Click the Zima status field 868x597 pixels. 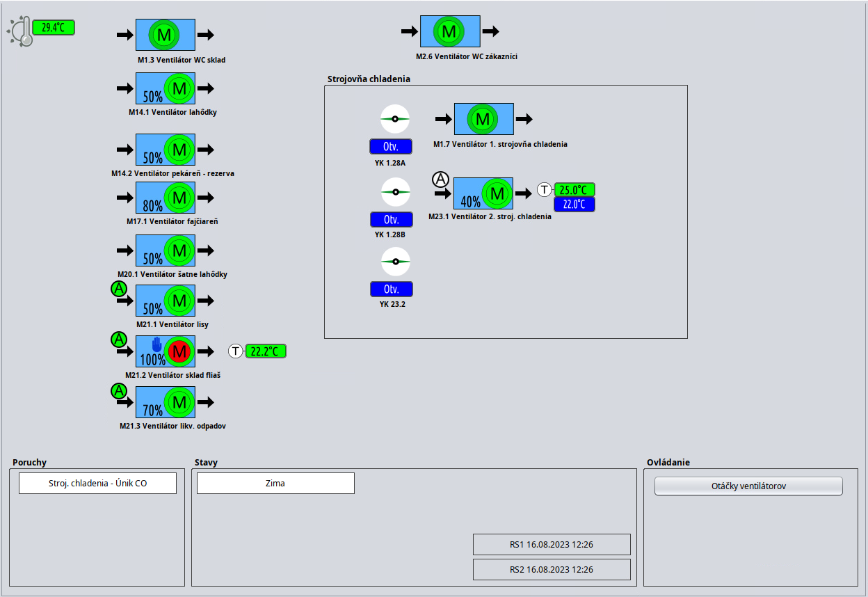pyautogui.click(x=275, y=484)
